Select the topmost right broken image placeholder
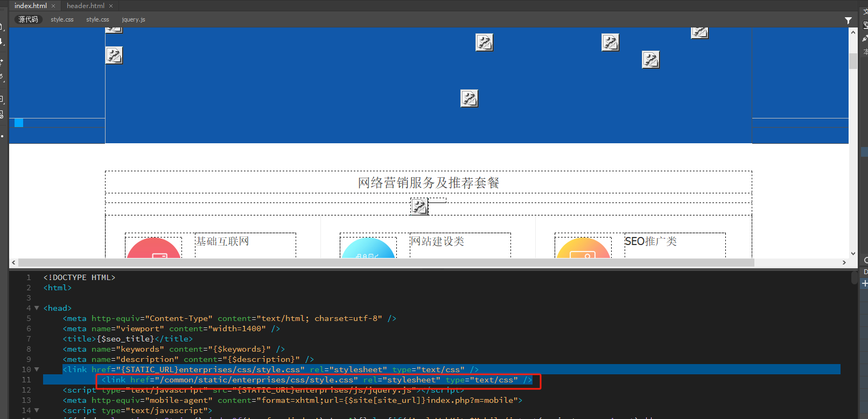868x419 pixels. point(699,33)
